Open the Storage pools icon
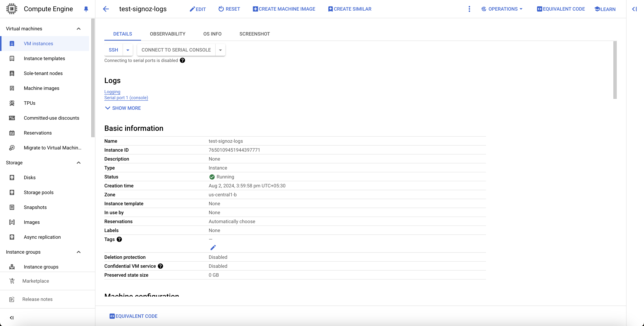Viewport: 644px width, 326px height. [12, 192]
